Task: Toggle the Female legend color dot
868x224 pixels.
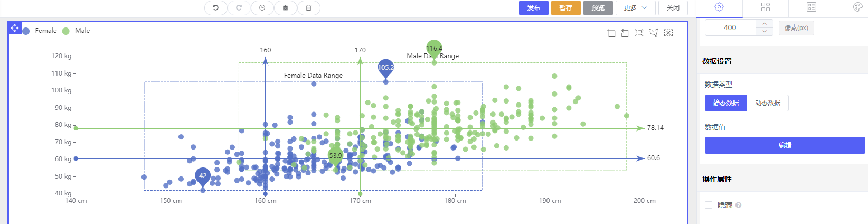Action: (x=26, y=31)
